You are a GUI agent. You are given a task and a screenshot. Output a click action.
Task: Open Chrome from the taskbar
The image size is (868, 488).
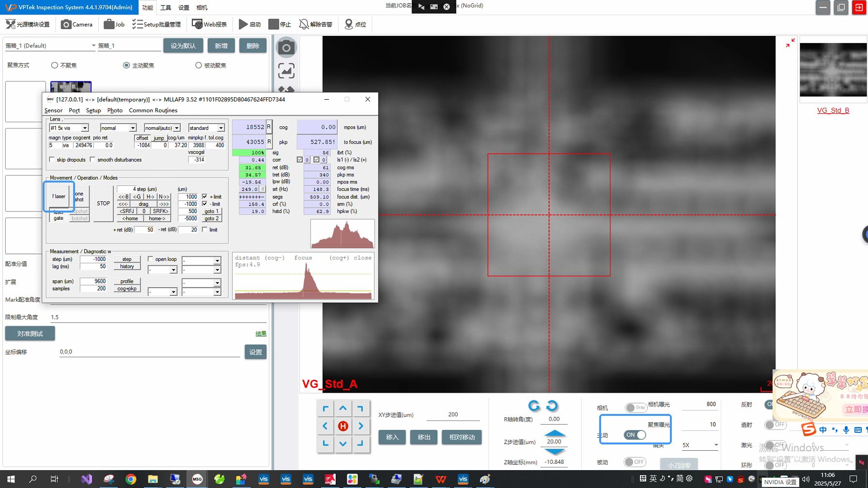[131, 479]
